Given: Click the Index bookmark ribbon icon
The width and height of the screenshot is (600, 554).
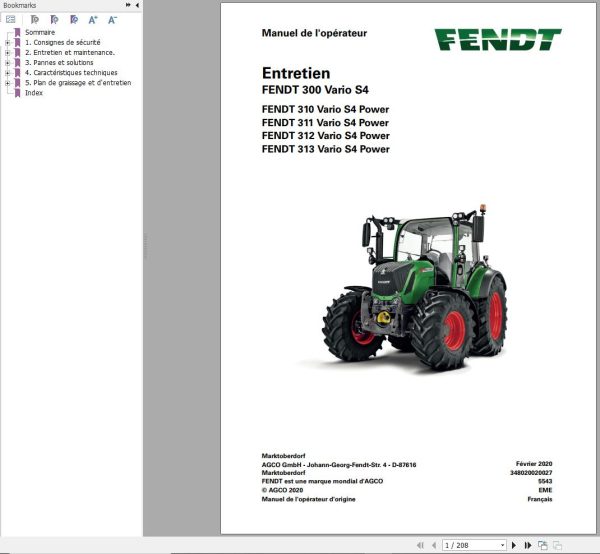Looking at the screenshot, I should click(x=17, y=93).
